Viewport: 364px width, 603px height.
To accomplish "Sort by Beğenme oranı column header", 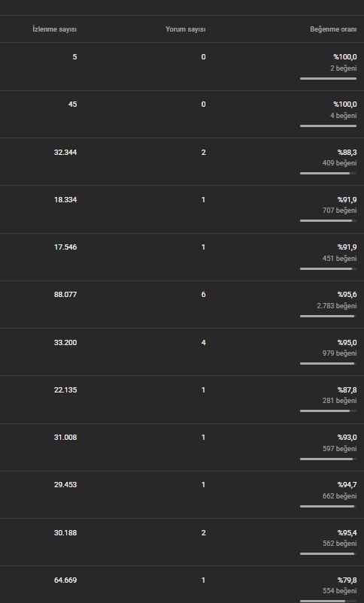I will tap(333, 29).
